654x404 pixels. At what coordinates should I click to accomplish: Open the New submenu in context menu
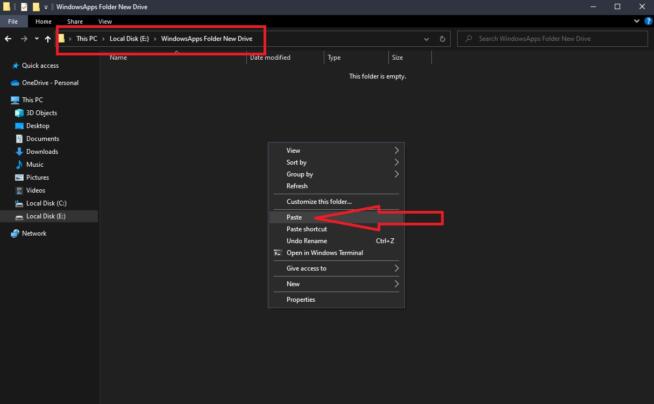click(x=336, y=284)
